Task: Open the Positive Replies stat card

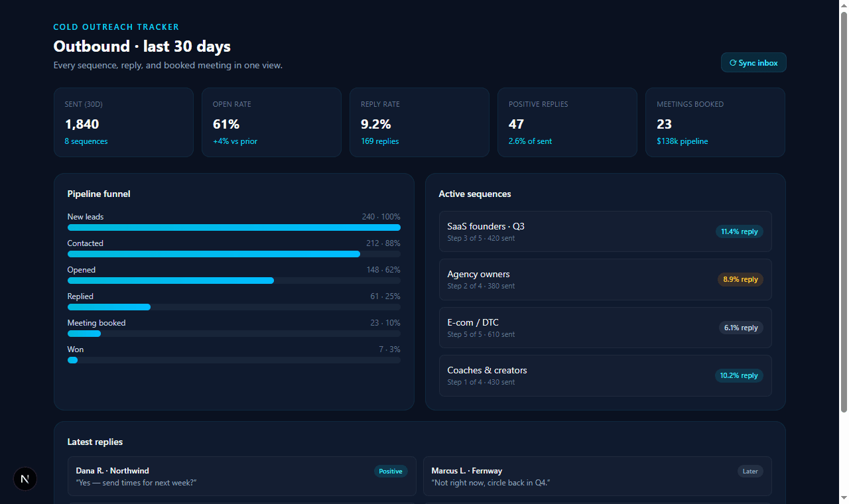Action: click(x=567, y=123)
